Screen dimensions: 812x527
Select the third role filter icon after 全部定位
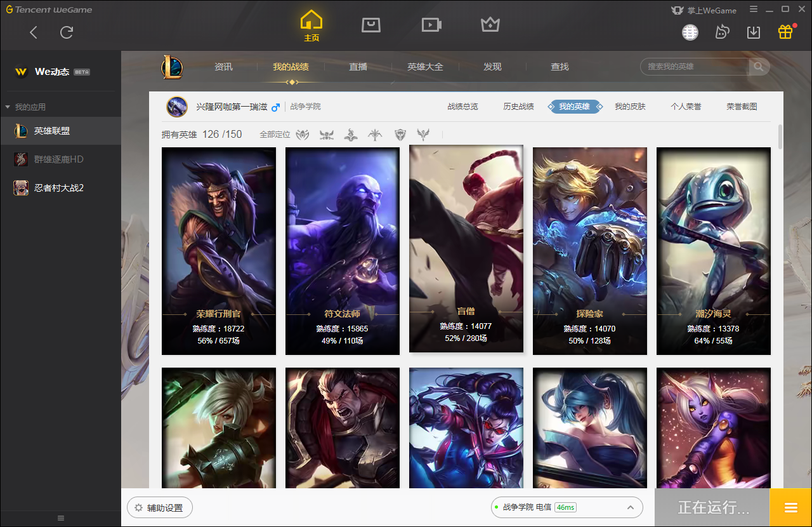tap(351, 135)
